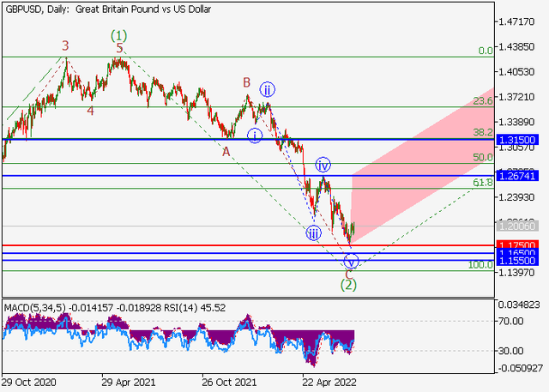Select the 1.31500 blue price label
Image resolution: width=549 pixels, height=392 pixels.
point(516,140)
